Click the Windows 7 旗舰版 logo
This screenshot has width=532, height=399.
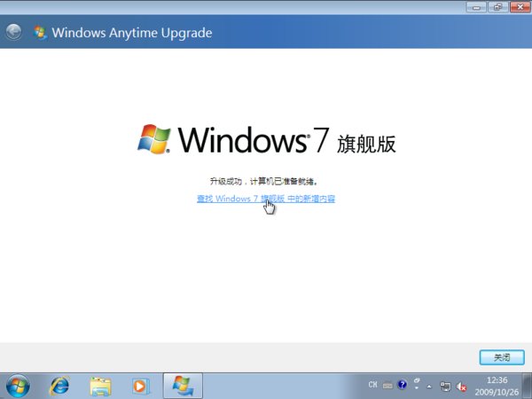pos(267,139)
